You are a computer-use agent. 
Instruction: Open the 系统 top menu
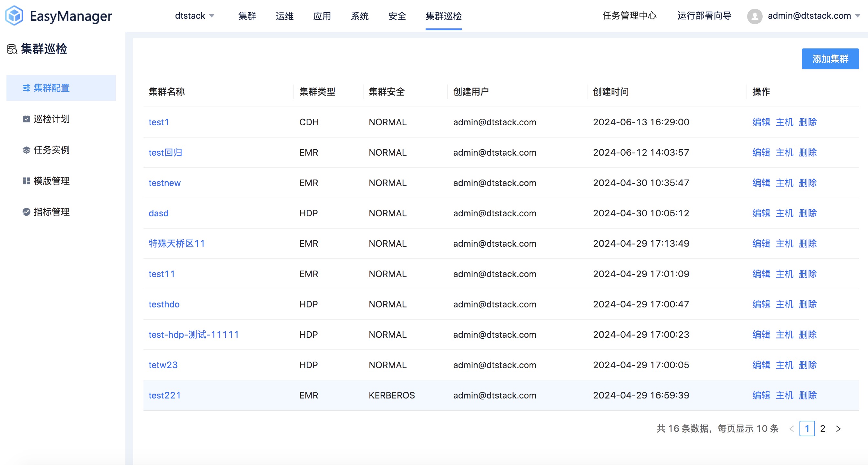coord(360,16)
